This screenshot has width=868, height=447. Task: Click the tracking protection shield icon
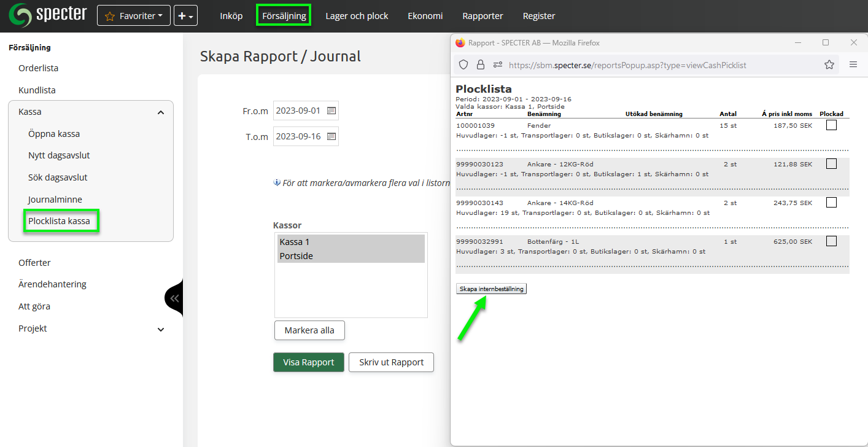(x=463, y=64)
